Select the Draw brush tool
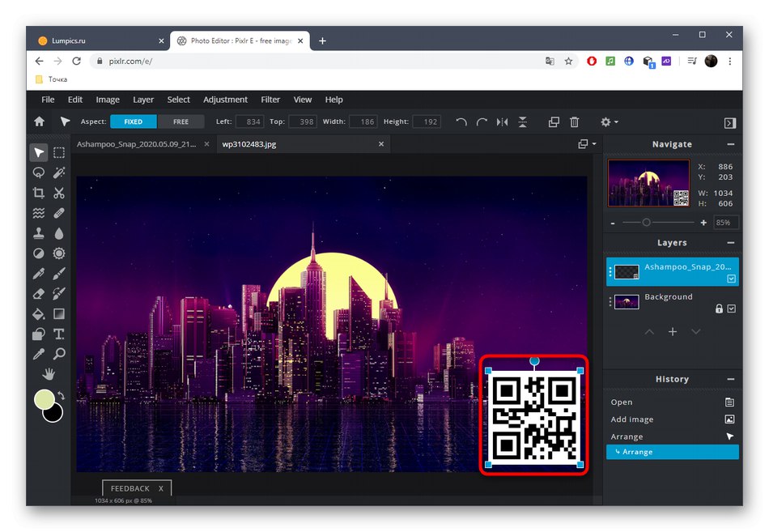Screen dimensions: 769x532 (59, 274)
